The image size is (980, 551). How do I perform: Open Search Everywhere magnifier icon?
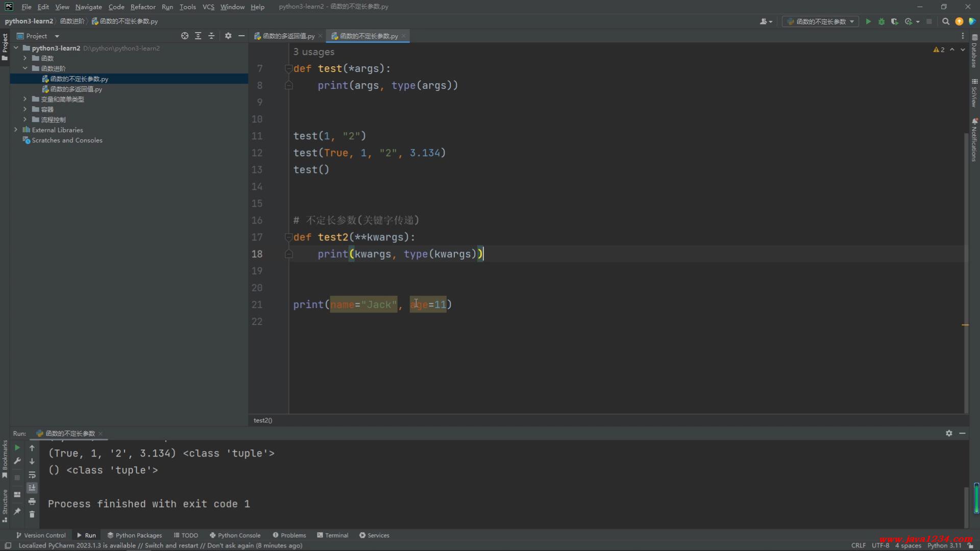tap(945, 21)
